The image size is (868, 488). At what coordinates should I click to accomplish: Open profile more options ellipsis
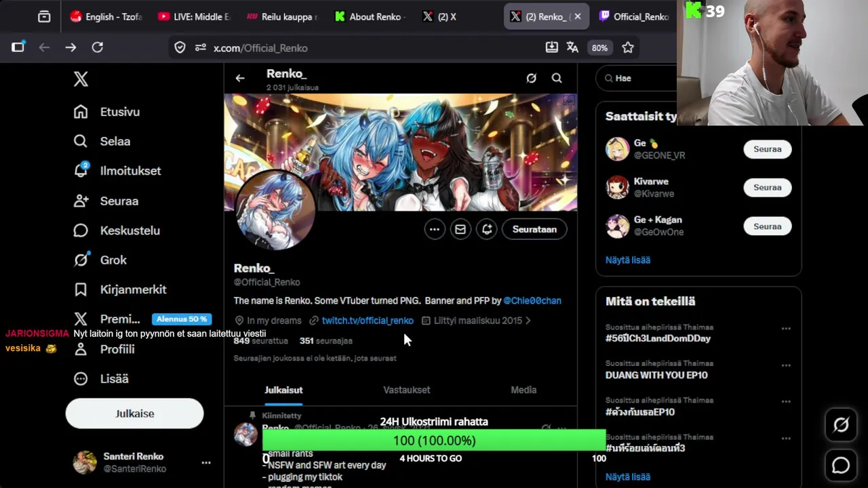pos(435,229)
